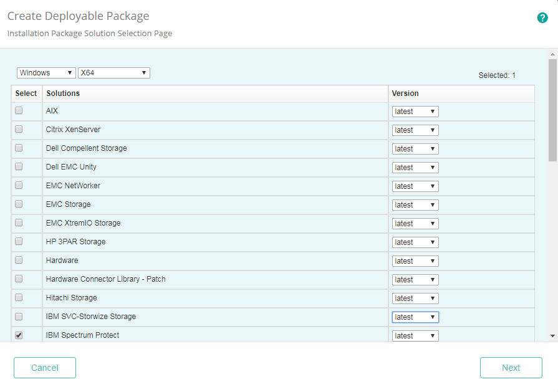Check the Dell EMC Unity solution

point(18,167)
